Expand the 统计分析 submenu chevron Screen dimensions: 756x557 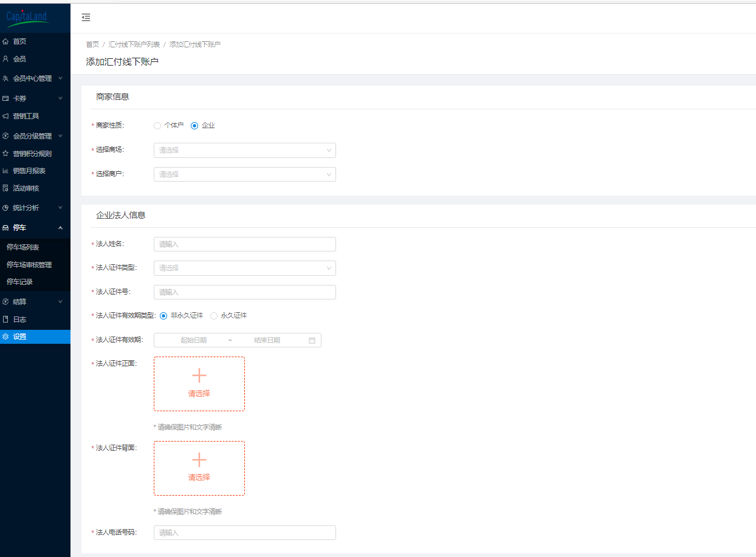click(x=60, y=208)
